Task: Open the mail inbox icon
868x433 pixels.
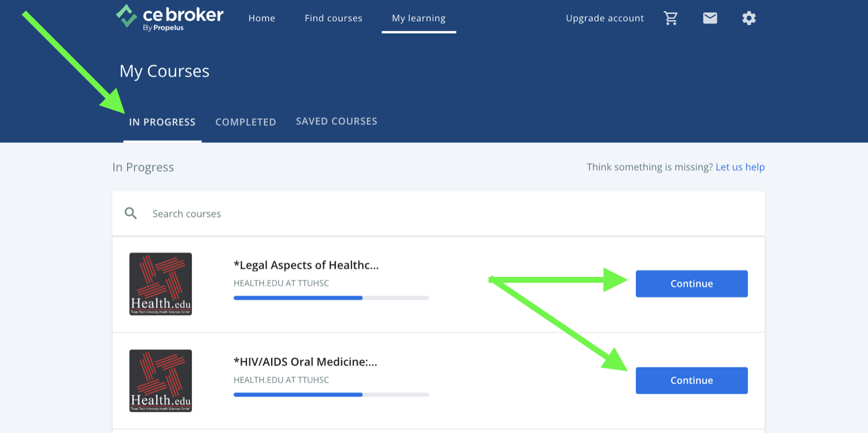Action: tap(710, 18)
